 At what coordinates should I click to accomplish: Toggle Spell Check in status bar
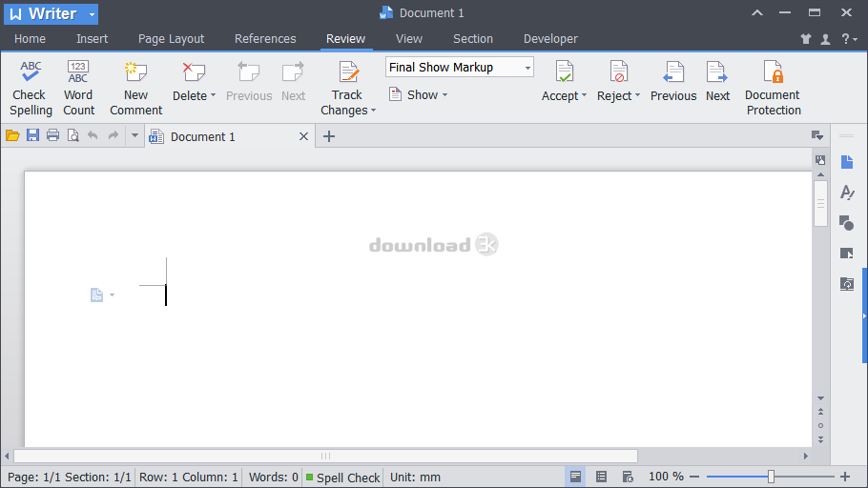pos(343,478)
